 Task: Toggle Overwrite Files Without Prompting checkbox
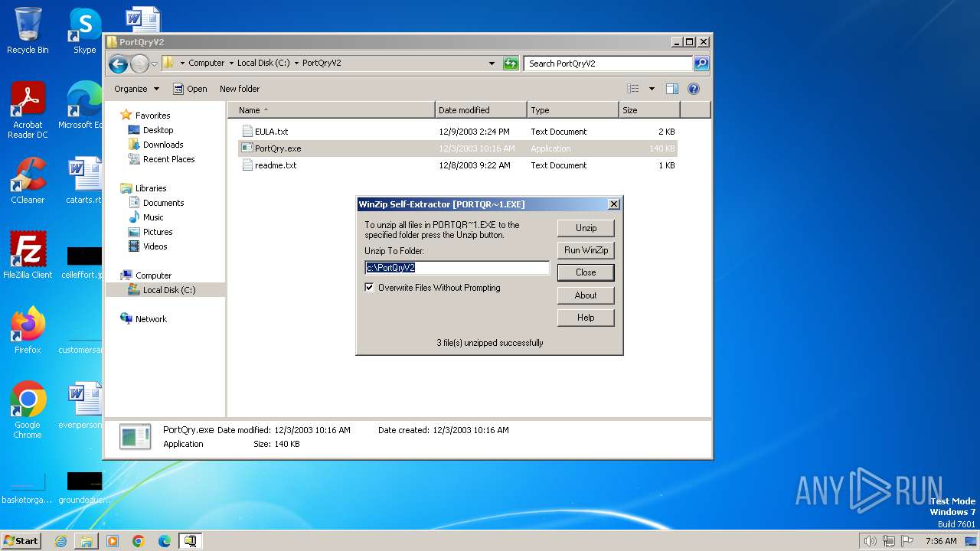(370, 288)
